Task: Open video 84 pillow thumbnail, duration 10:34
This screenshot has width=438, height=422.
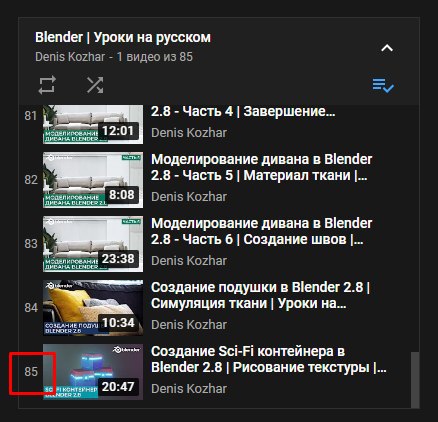Action: pos(93,308)
